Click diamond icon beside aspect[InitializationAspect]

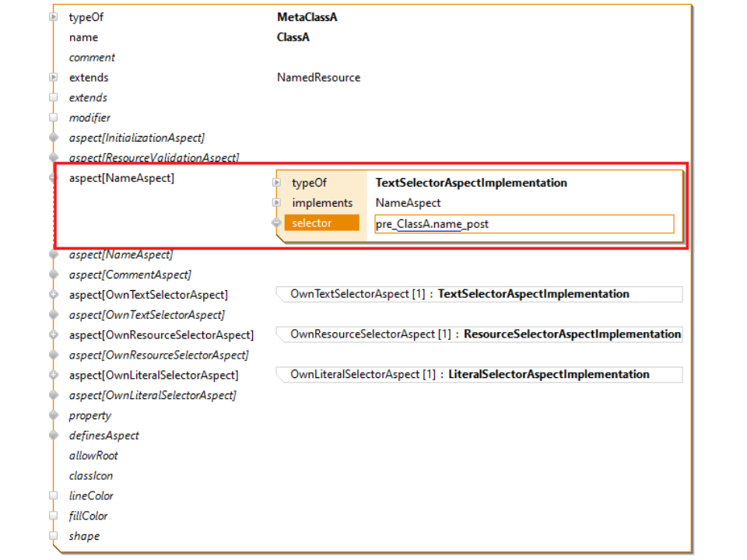[54, 138]
